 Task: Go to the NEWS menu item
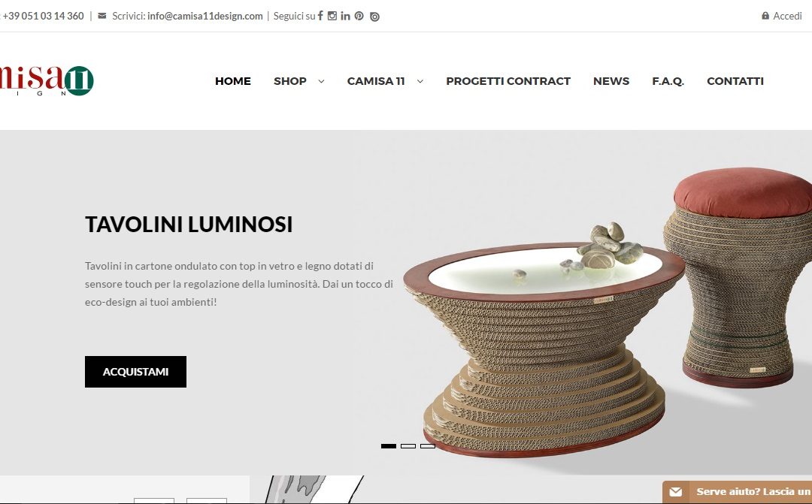coord(611,81)
